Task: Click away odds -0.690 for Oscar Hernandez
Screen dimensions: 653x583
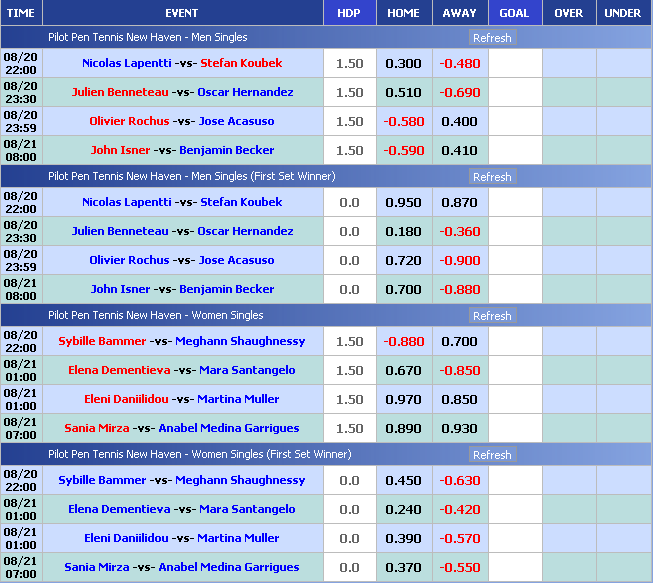Action: point(460,92)
